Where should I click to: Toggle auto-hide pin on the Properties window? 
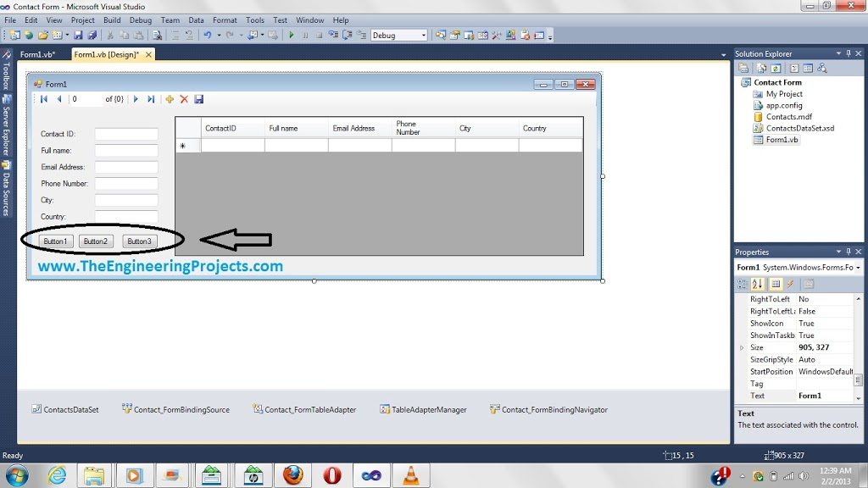point(849,252)
